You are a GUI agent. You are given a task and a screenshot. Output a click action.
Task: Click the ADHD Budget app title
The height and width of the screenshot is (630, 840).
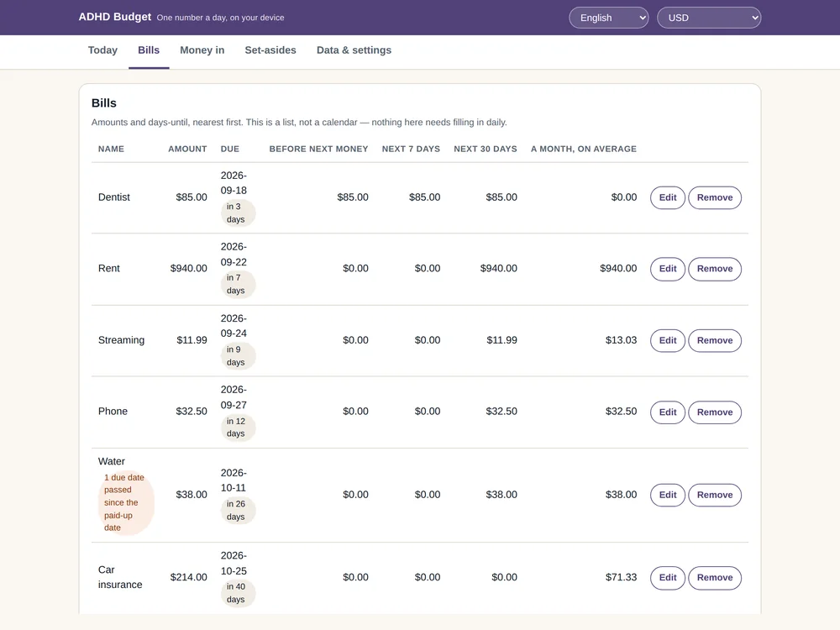tap(114, 17)
